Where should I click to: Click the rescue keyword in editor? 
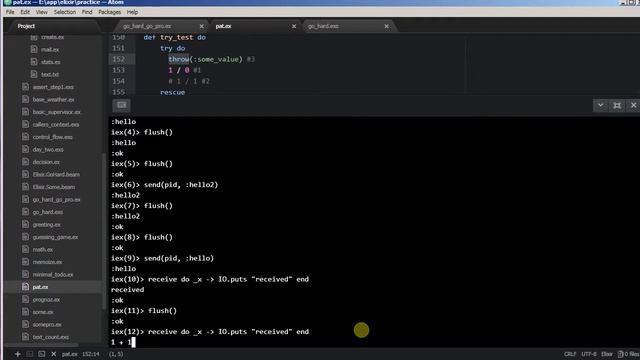click(172, 92)
